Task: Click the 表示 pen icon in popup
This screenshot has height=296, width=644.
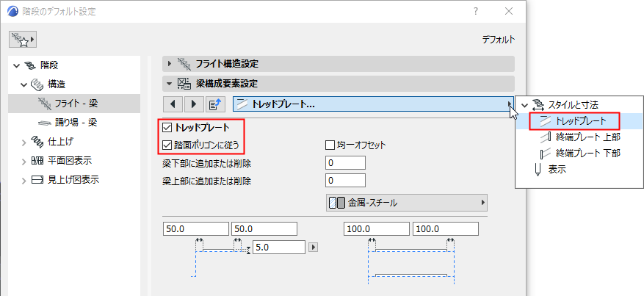Action: [538, 170]
